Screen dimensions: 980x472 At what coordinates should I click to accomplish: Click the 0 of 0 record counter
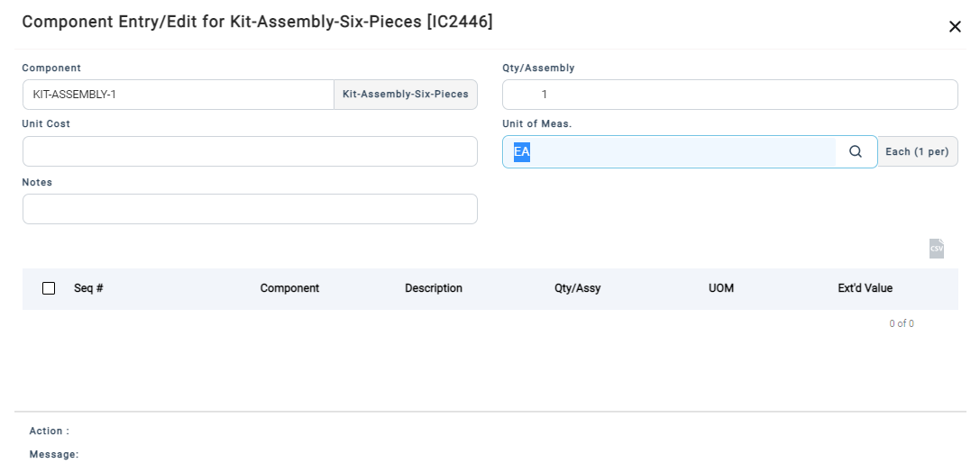point(901,323)
